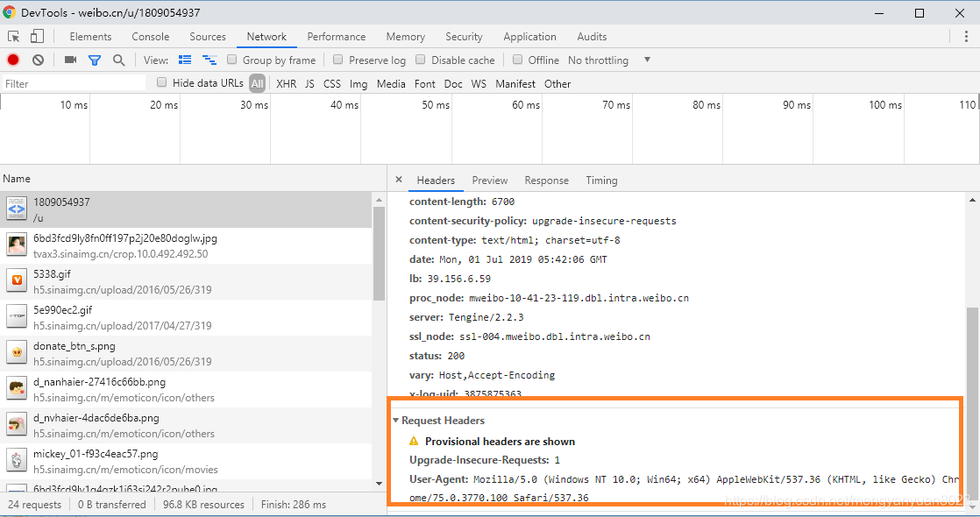The height and width of the screenshot is (517, 980).
Task: Open the Console panel tab
Action: coord(151,36)
